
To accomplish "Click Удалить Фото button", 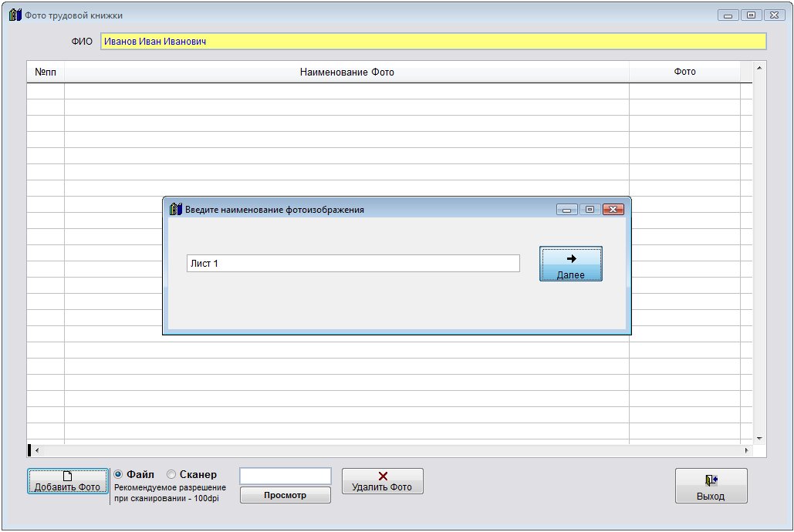I will (382, 481).
